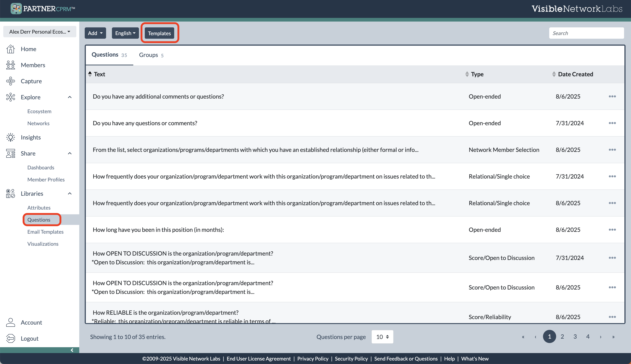
Task: Click the Templates button
Action: [160, 33]
